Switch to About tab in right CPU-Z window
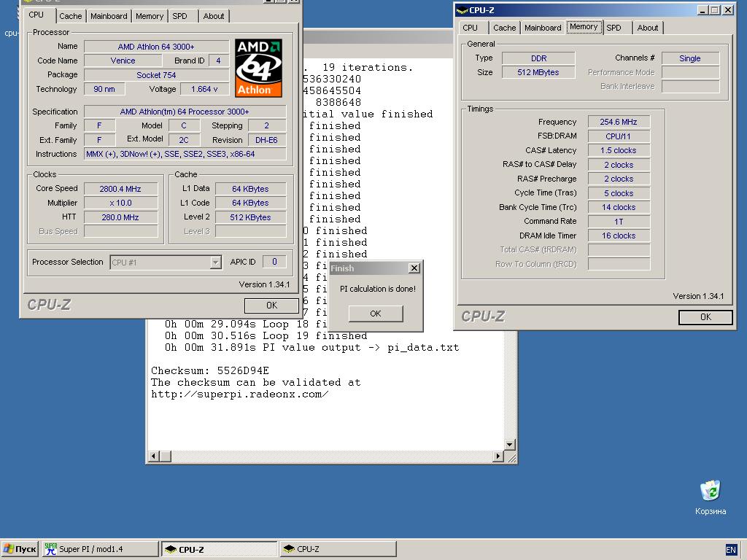This screenshot has height=560, width=747. click(648, 28)
